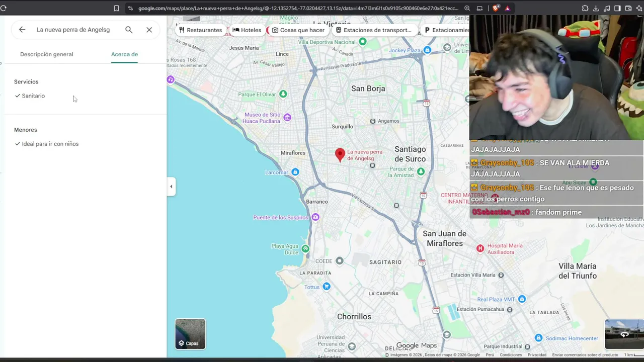
Task: Click the Perú link in map footer
Action: (490, 355)
